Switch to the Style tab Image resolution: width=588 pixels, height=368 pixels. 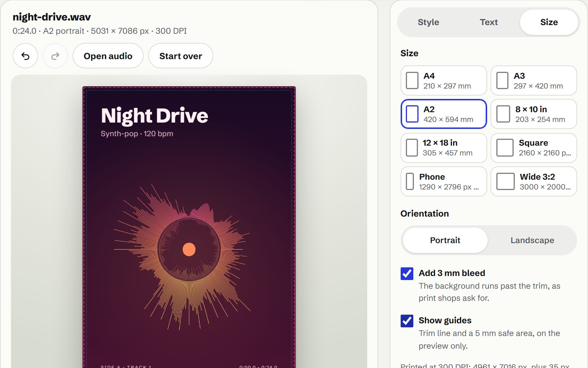point(428,22)
